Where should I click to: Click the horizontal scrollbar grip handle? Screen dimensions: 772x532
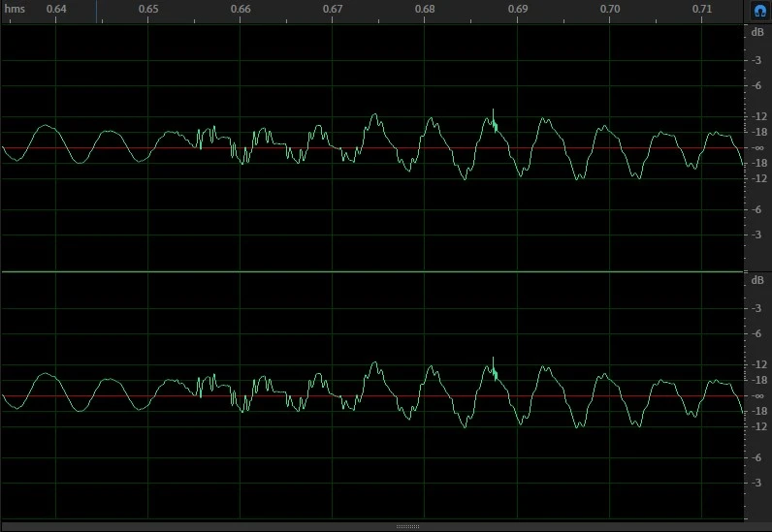tap(408, 526)
